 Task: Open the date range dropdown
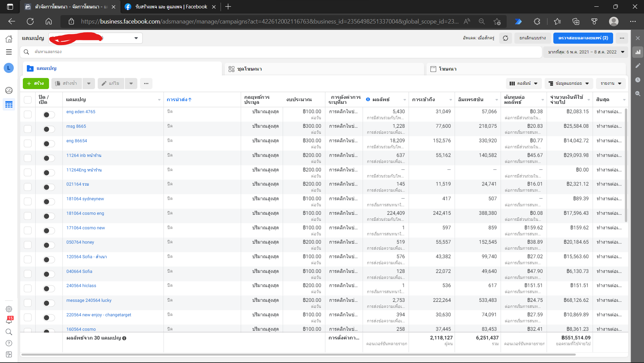586,52
